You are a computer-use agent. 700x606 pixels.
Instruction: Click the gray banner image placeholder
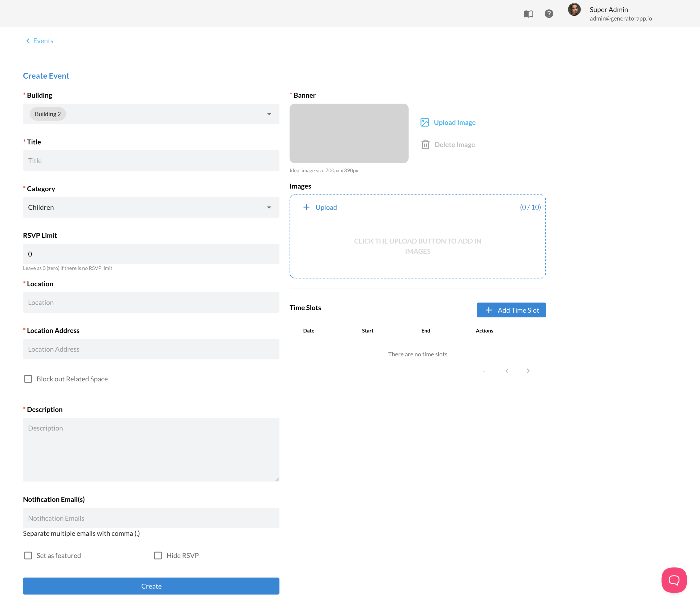pyautogui.click(x=349, y=133)
